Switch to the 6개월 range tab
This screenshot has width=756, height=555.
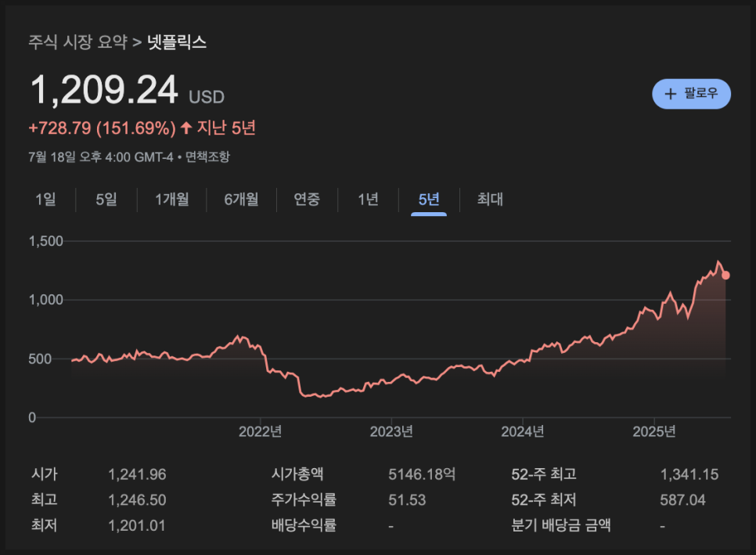[x=241, y=199]
